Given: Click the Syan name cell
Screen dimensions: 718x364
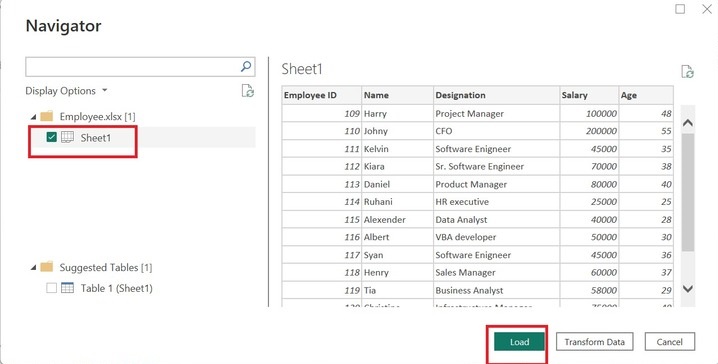Looking at the screenshot, I should click(397, 255).
